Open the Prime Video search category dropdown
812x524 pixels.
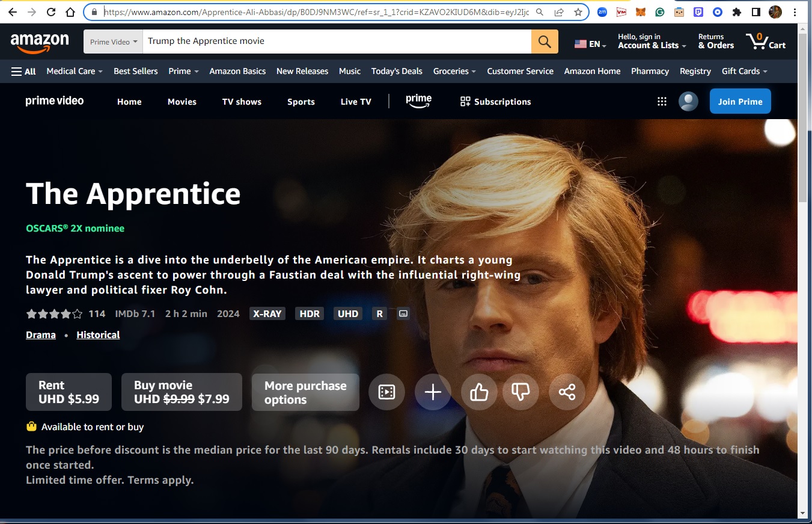(x=113, y=42)
